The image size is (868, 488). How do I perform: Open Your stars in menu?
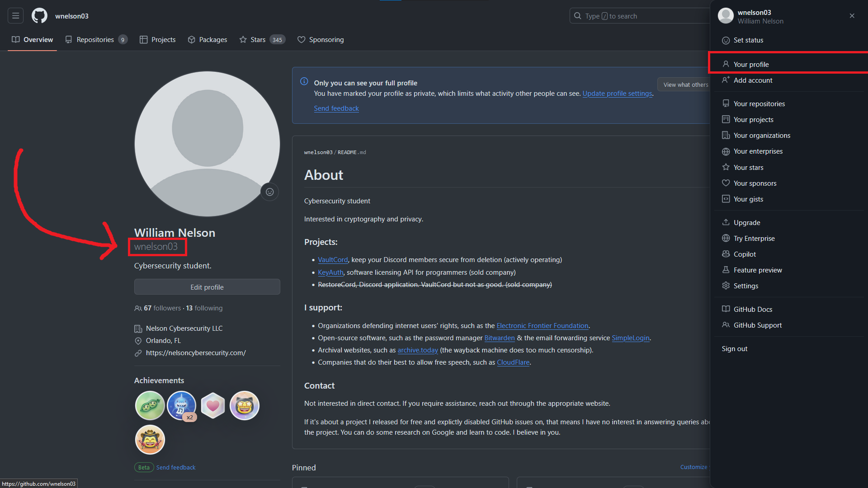click(x=788, y=168)
